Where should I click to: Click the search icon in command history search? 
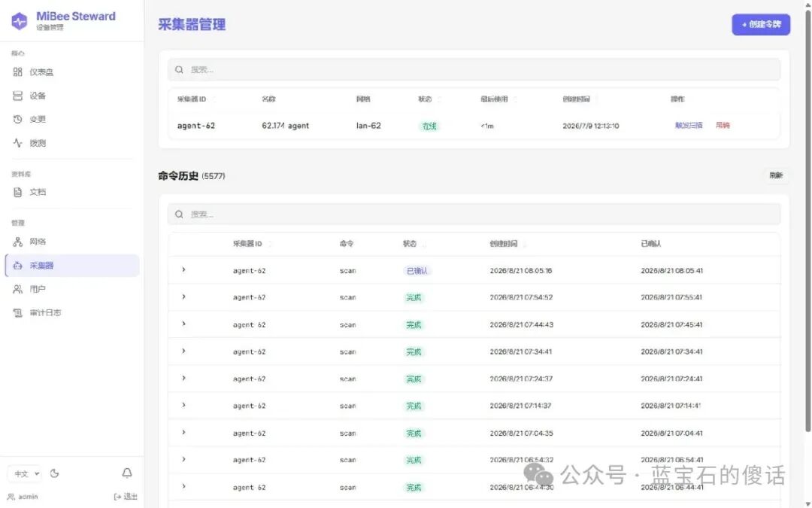coord(179,214)
